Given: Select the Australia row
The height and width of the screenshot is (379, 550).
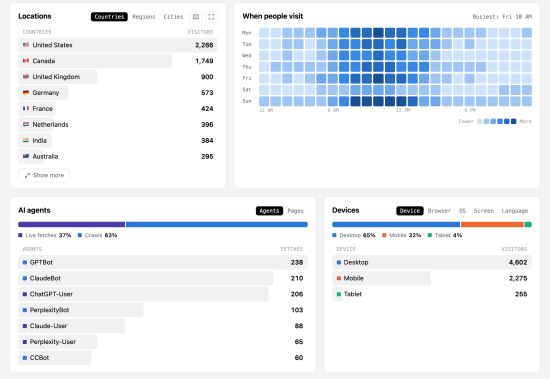Looking at the screenshot, I should pyautogui.click(x=118, y=156).
